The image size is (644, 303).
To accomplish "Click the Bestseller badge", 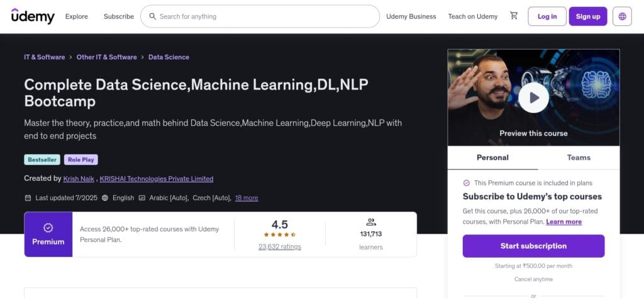I will 42,160.
